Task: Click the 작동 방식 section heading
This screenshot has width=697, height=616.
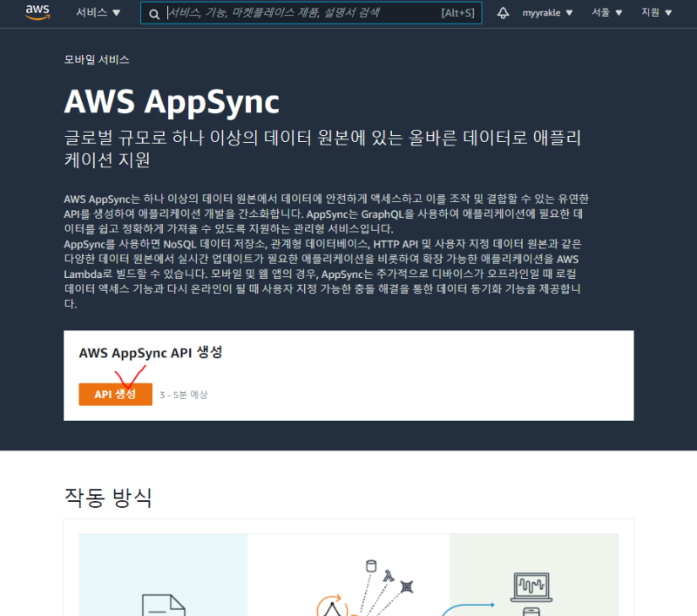Action: (108, 498)
